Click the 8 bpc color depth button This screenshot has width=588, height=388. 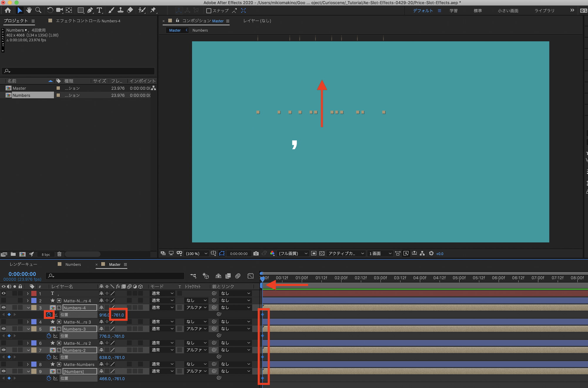46,254
